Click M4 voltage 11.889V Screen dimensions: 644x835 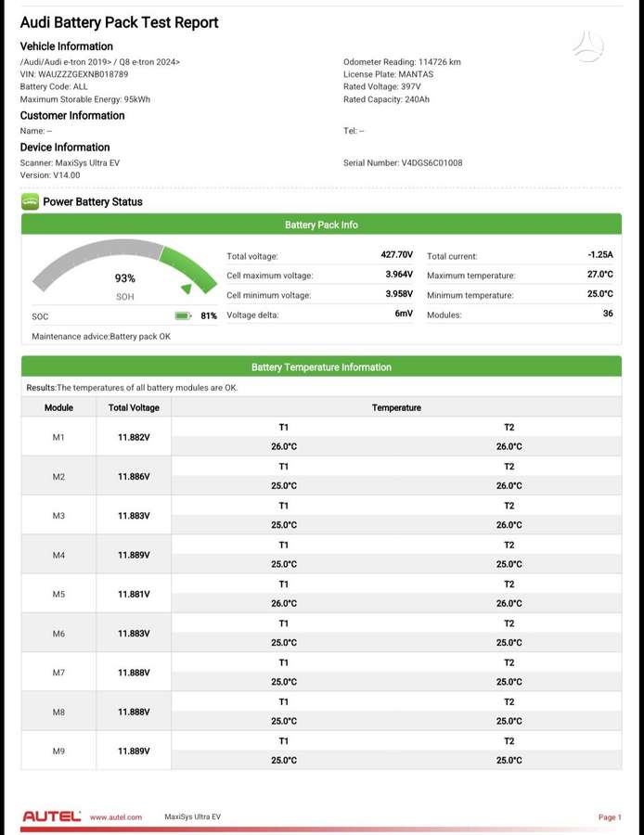134,555
